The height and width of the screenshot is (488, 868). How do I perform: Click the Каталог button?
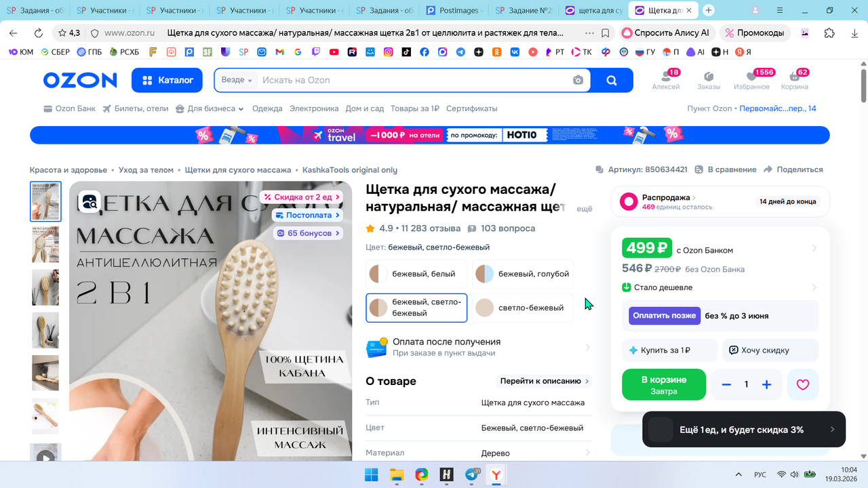[x=167, y=80]
